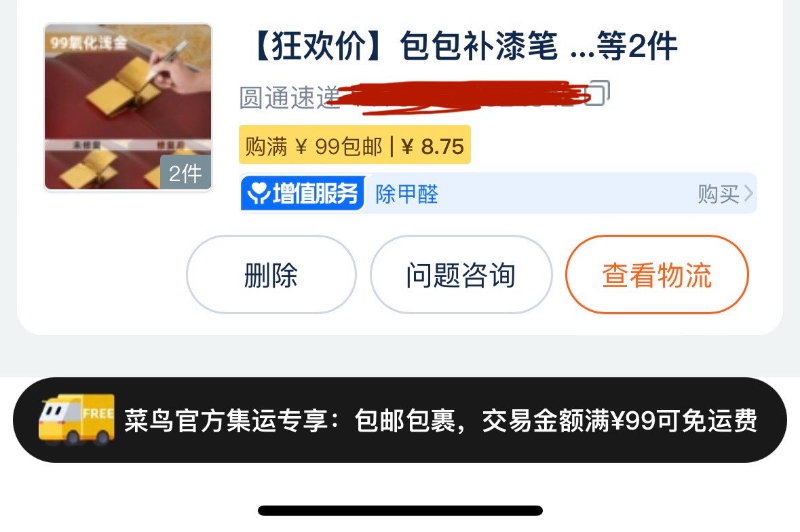This screenshot has height=532, width=800.
Task: Tap the 2件 count badge on thumbnail
Action: (185, 174)
